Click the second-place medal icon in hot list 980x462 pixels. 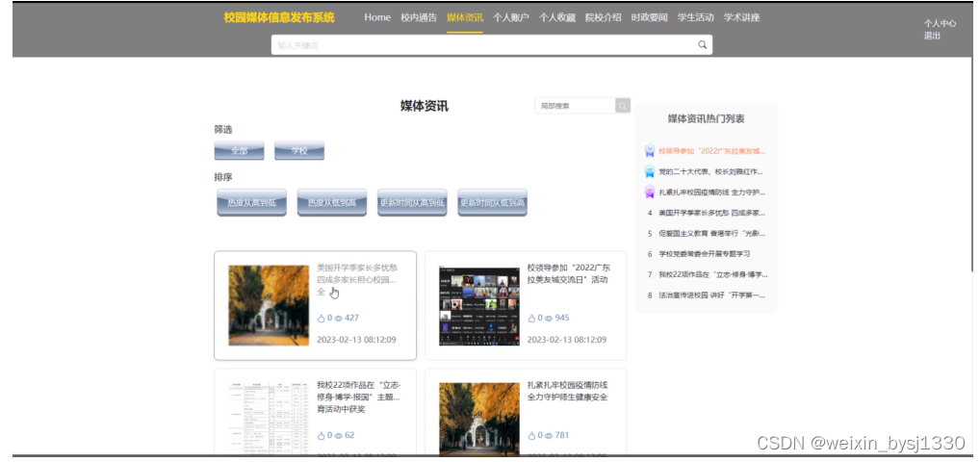(650, 172)
